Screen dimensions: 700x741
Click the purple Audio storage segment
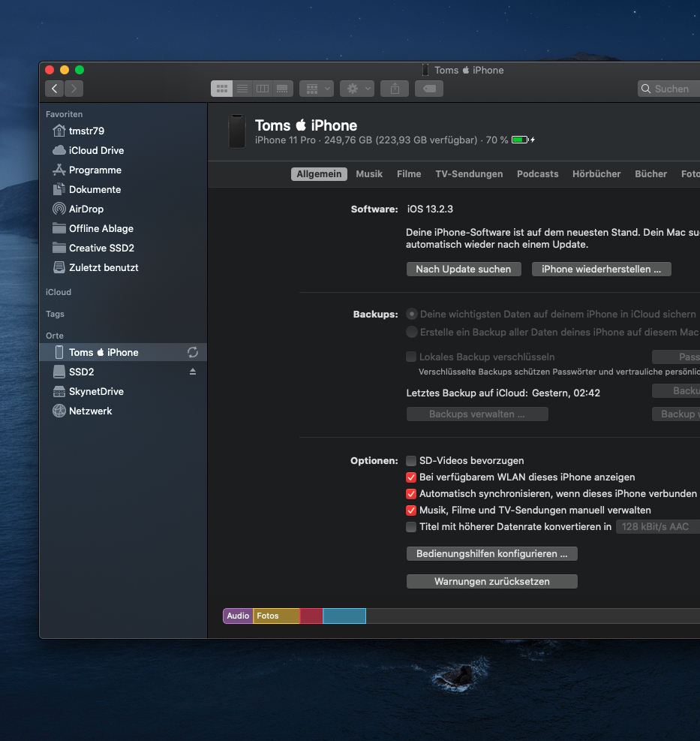[238, 616]
